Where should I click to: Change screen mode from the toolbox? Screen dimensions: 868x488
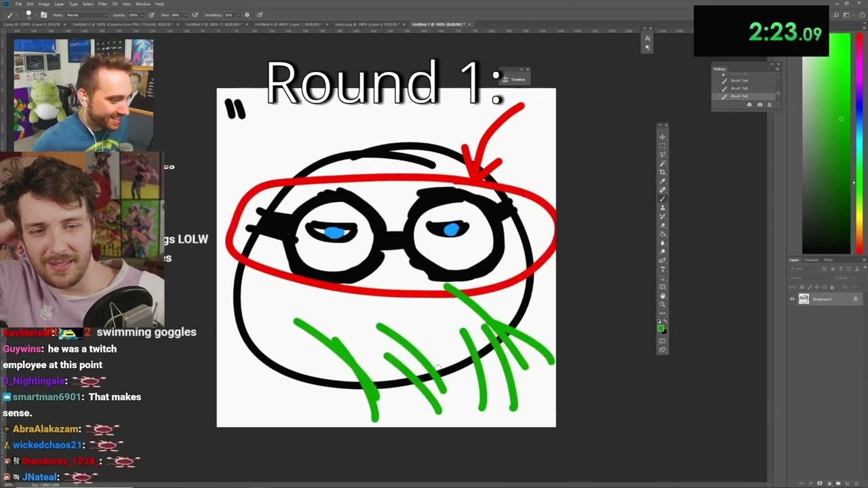(x=663, y=350)
